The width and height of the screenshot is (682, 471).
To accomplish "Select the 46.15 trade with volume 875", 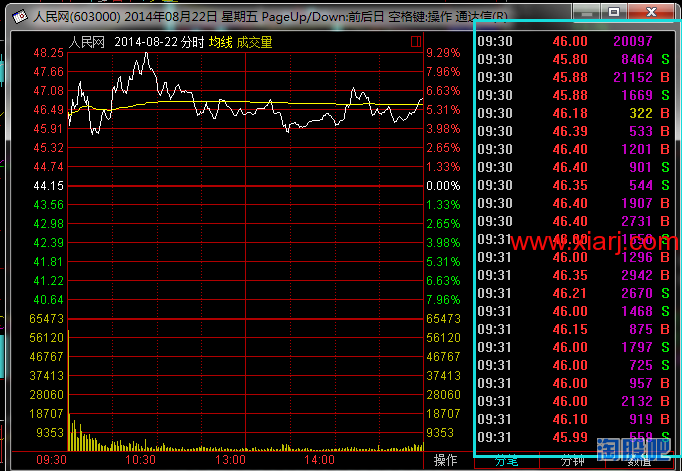I will pos(574,329).
